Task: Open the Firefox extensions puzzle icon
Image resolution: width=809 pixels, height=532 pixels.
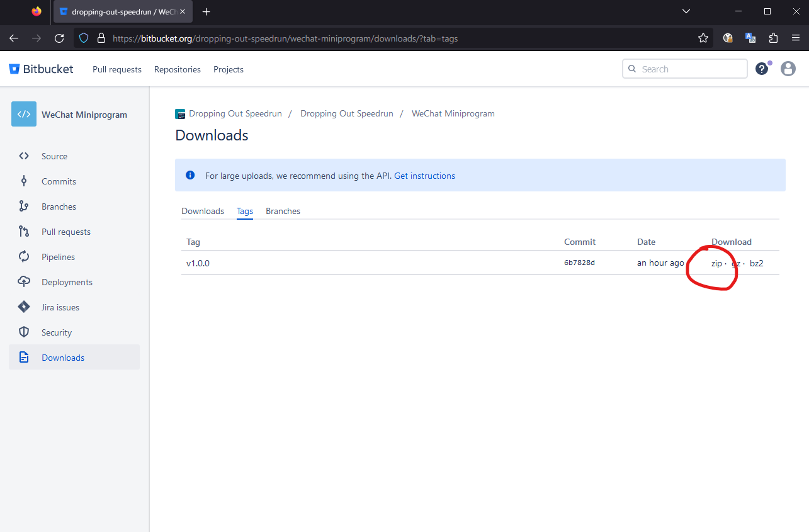Action: click(x=773, y=38)
